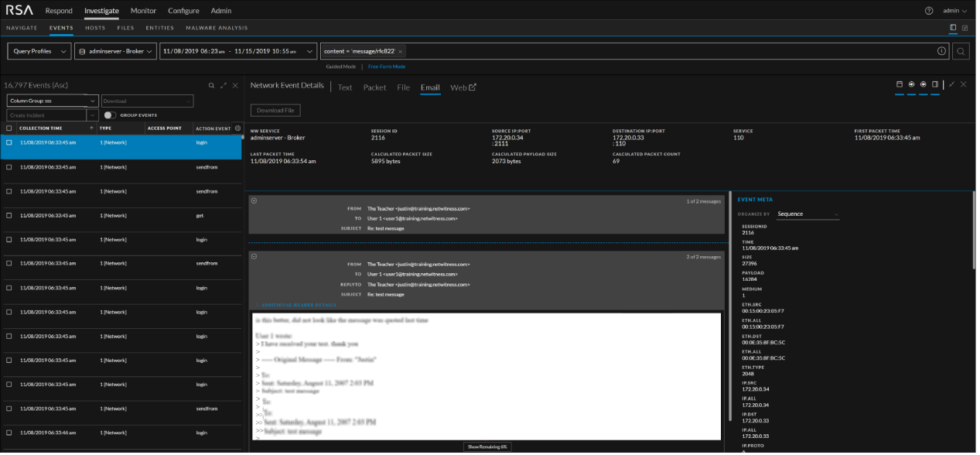Toggle the side panel icon beside the event navigation arrows
Image resolution: width=980 pixels, height=455 pixels.
(x=936, y=84)
